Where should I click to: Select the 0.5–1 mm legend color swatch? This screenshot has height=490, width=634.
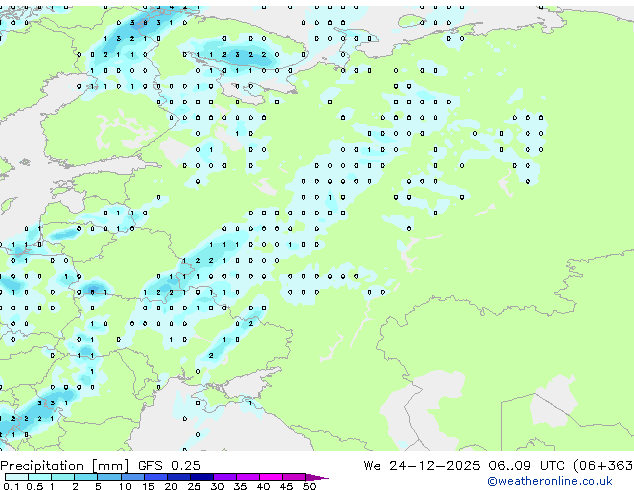click(x=40, y=477)
